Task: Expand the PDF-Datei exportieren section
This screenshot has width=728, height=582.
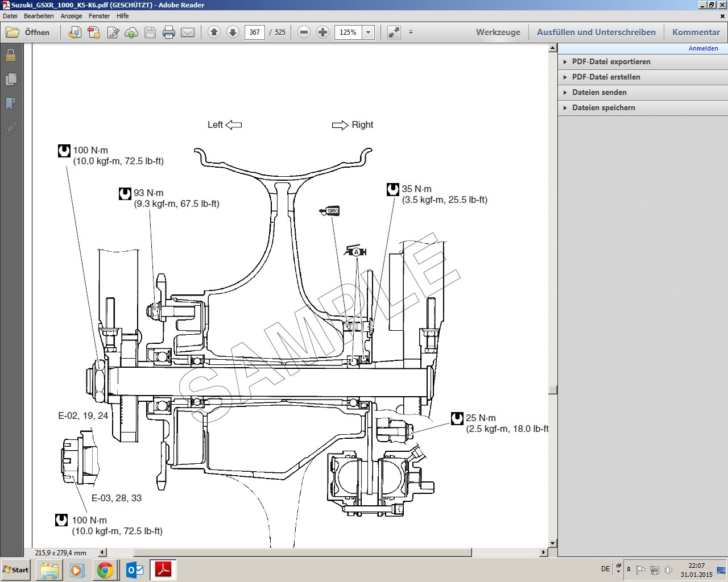Action: coord(611,61)
